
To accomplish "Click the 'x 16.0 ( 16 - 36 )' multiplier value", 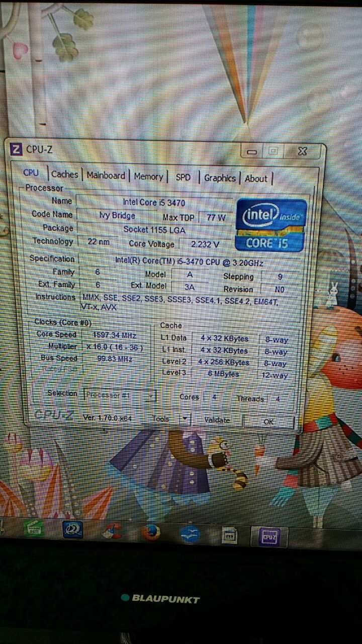I will point(114,347).
